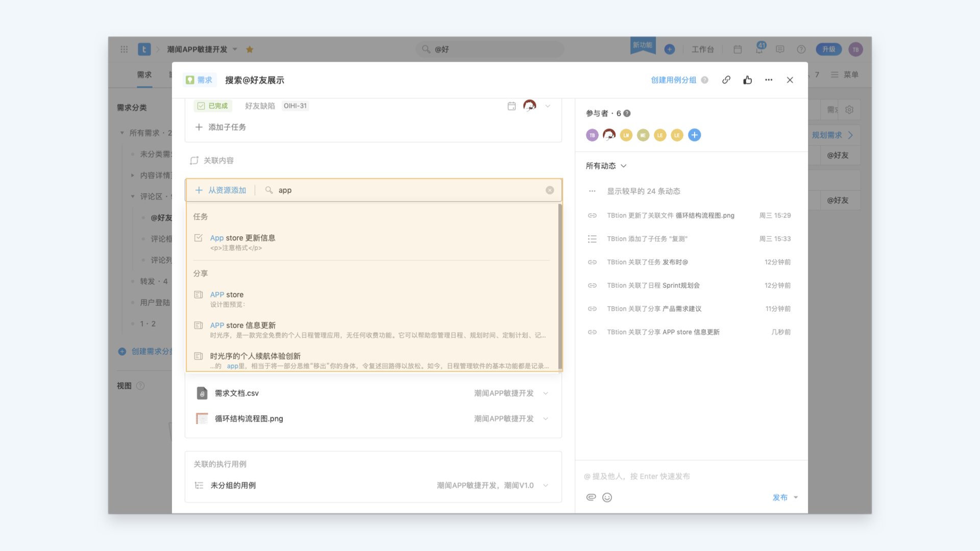Click 发布 to post comment
This screenshot has height=551, width=980.
pyautogui.click(x=779, y=497)
